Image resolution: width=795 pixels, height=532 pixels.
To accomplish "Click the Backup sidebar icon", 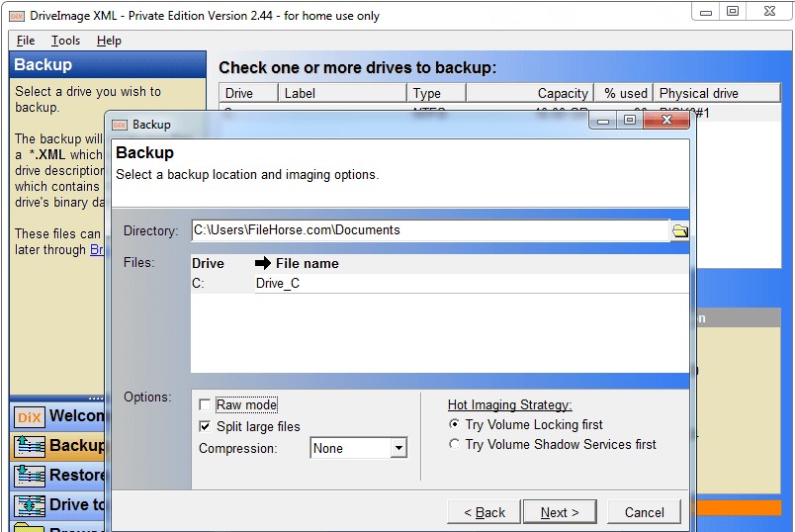I will point(30,446).
